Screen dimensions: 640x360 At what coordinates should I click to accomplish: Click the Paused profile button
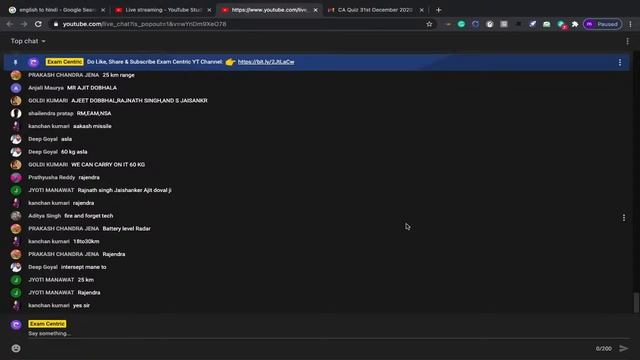[x=602, y=24]
